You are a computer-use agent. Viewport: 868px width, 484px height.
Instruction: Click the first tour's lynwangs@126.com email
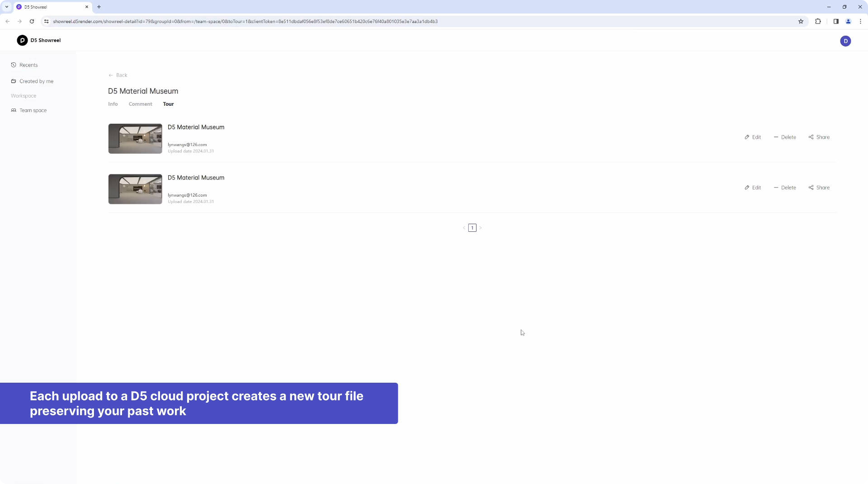(187, 145)
